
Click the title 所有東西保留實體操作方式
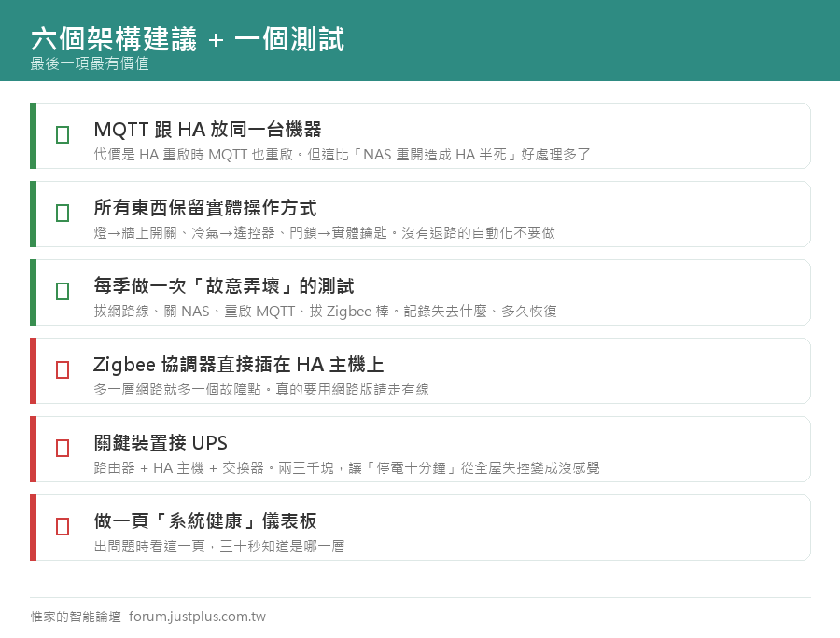click(x=205, y=208)
